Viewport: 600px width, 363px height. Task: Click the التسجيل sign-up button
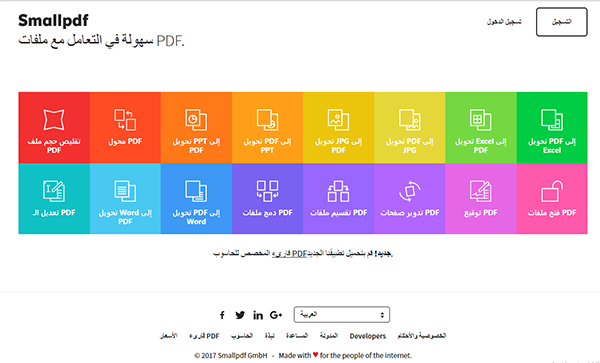point(561,22)
